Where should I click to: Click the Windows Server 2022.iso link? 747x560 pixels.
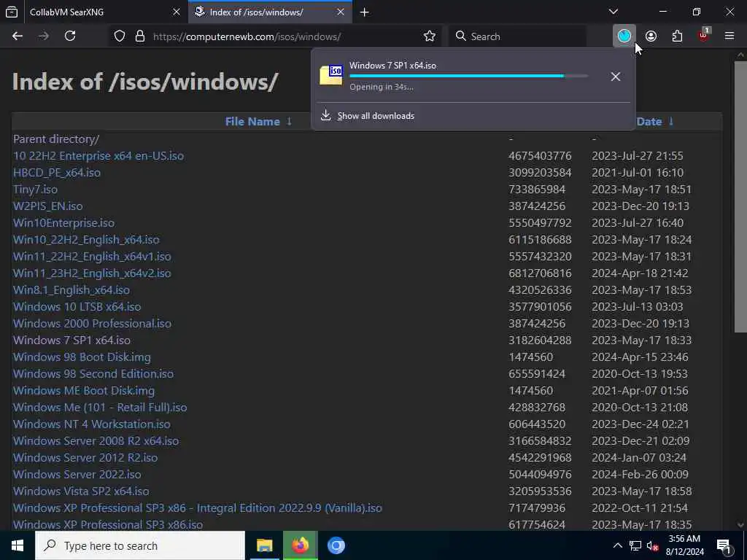(77, 474)
